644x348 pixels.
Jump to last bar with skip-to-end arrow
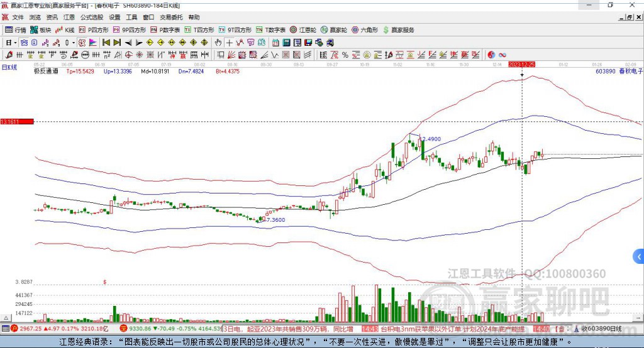117,43
